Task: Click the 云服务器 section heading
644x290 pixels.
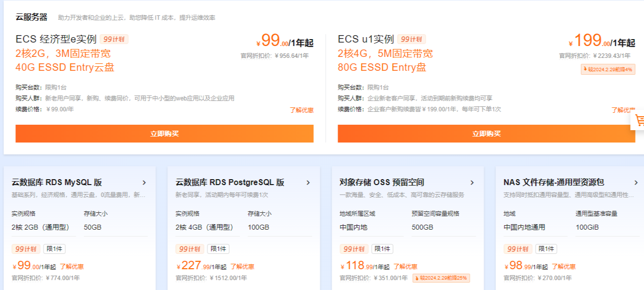Action: click(x=32, y=17)
